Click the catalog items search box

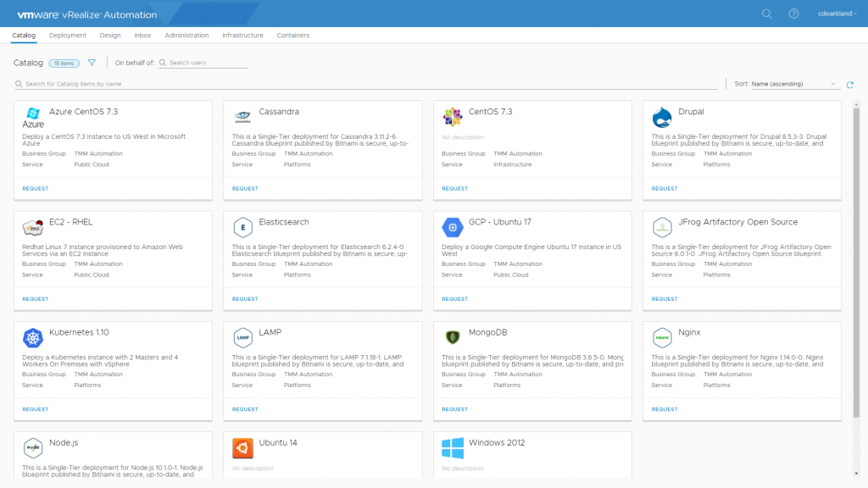[x=366, y=84]
